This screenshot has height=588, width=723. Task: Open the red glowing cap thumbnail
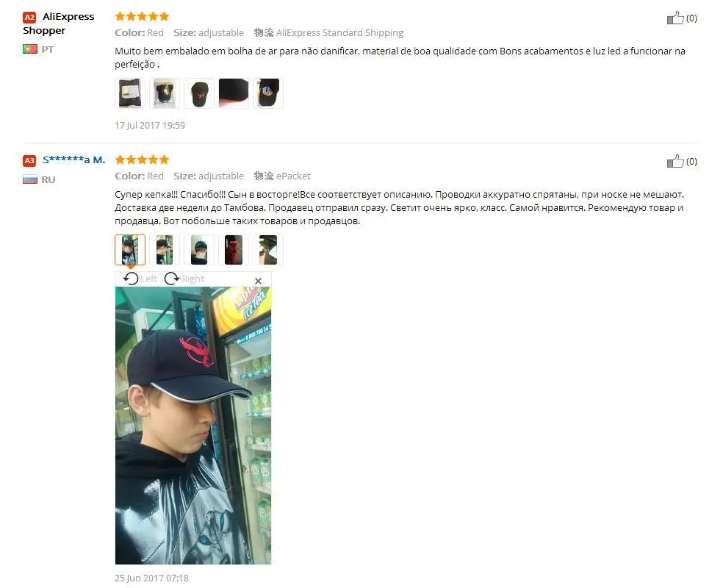pos(234,249)
